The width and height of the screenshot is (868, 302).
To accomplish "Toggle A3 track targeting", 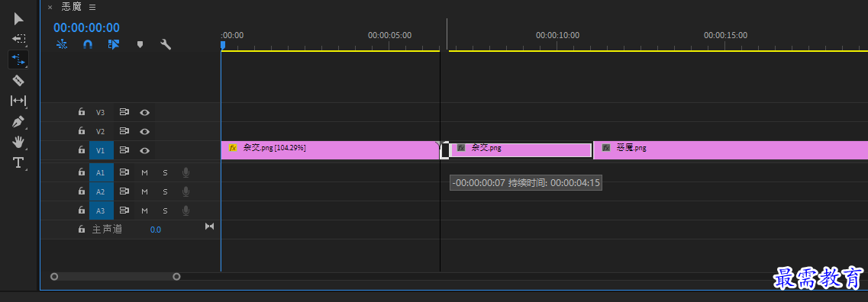I will click(x=102, y=210).
